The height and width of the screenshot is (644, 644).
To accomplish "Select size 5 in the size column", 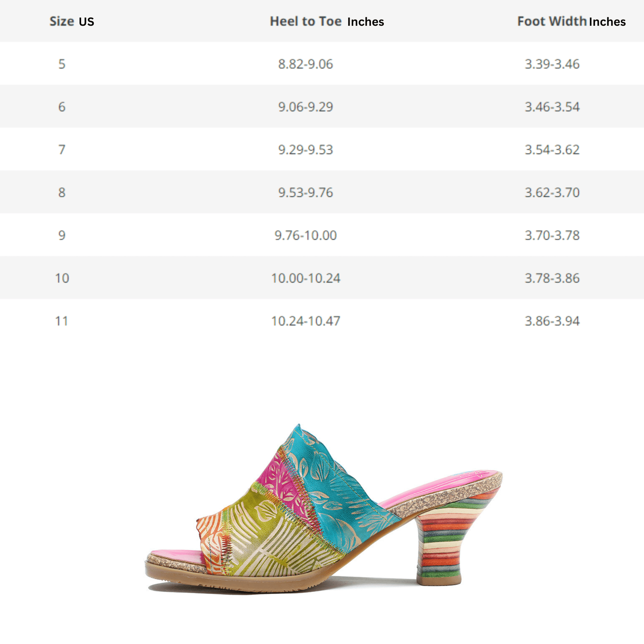I will (62, 64).
